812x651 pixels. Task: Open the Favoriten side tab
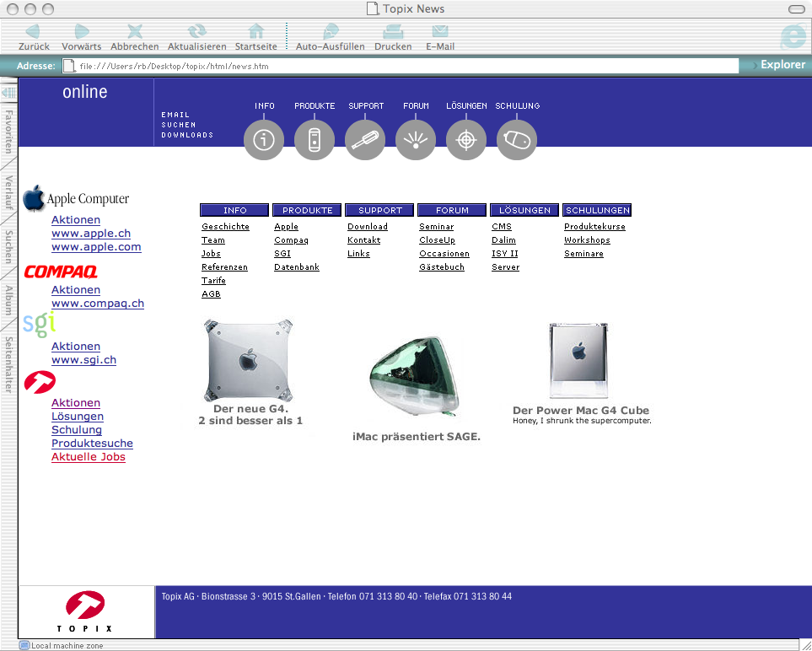click(x=8, y=131)
